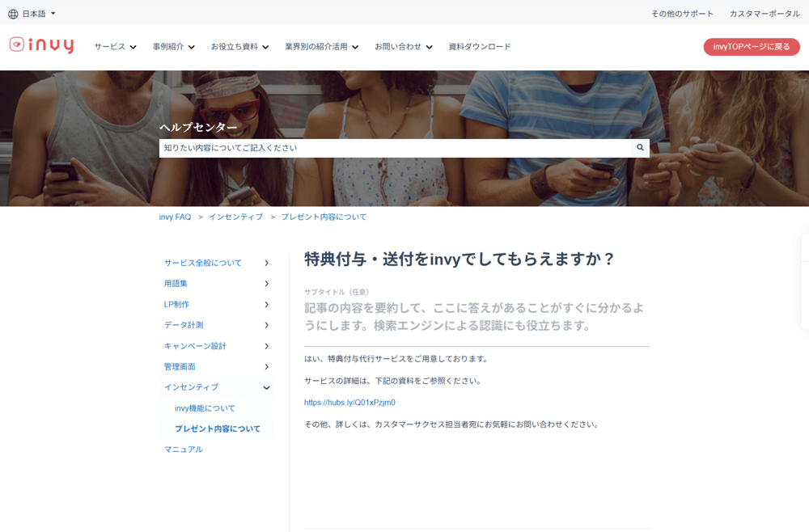Expand the お役立ち資料 dropdown

[x=240, y=46]
